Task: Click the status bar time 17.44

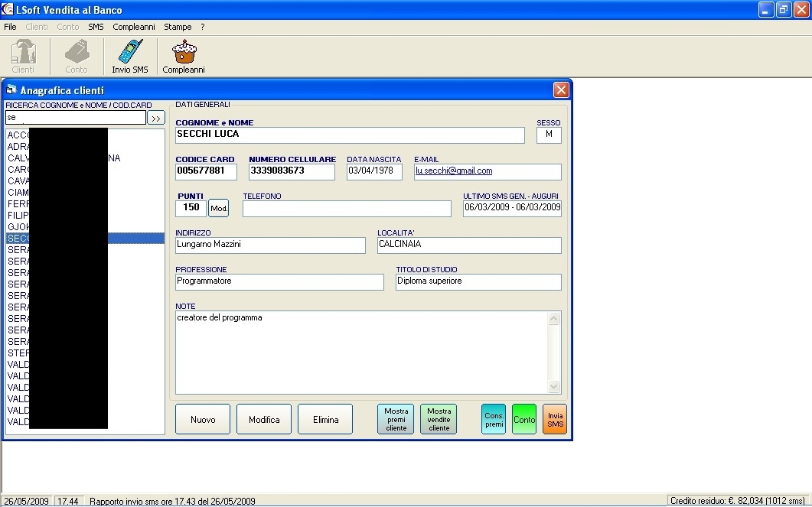Action: (x=68, y=502)
